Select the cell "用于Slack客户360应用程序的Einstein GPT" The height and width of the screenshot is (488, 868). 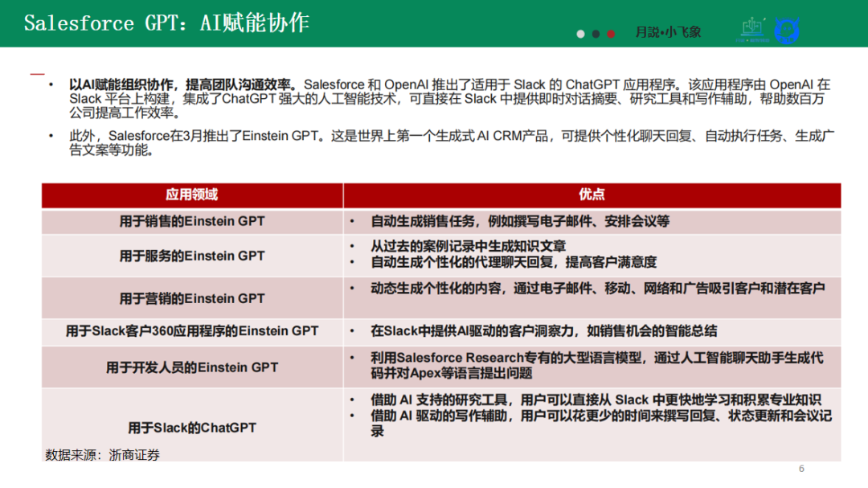tap(192, 331)
